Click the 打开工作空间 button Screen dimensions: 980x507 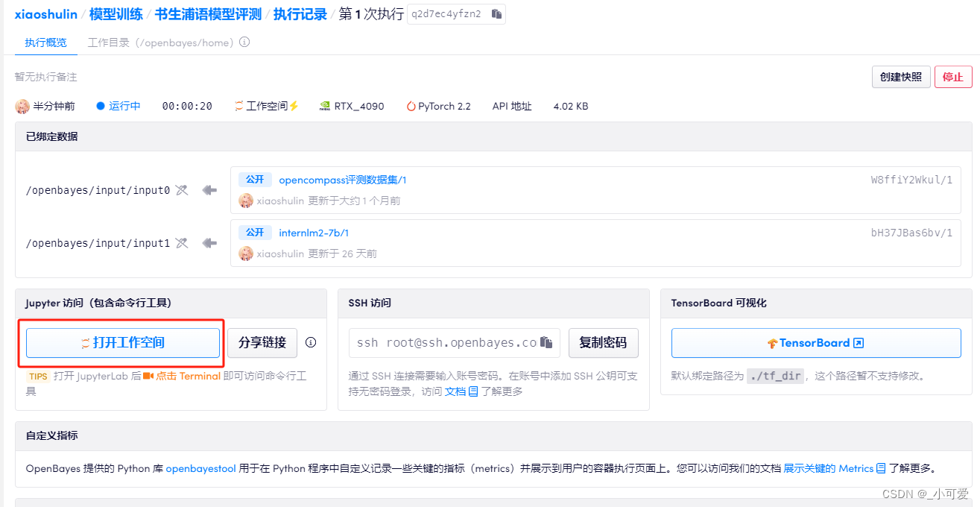(x=121, y=342)
